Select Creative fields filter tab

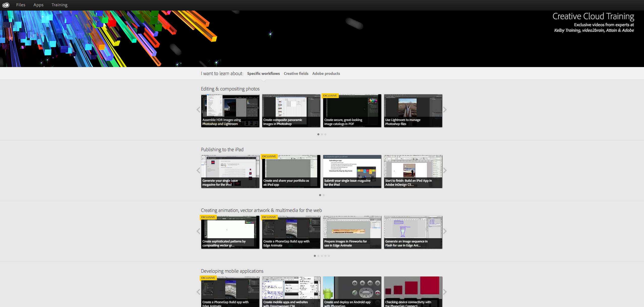(x=296, y=74)
